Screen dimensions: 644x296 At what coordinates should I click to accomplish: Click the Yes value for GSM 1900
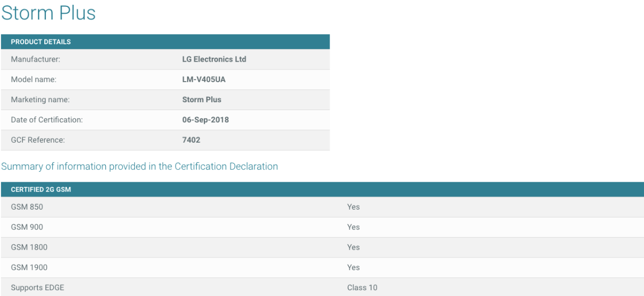pos(353,268)
